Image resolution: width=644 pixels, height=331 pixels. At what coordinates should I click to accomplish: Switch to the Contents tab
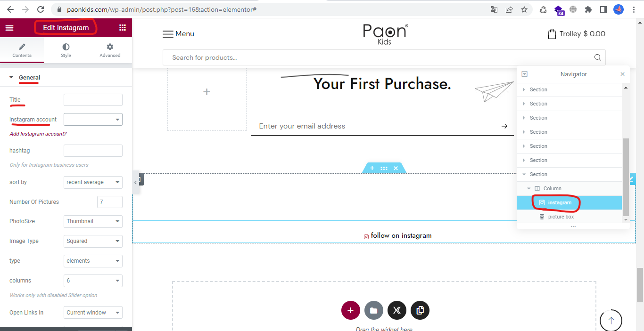point(22,50)
